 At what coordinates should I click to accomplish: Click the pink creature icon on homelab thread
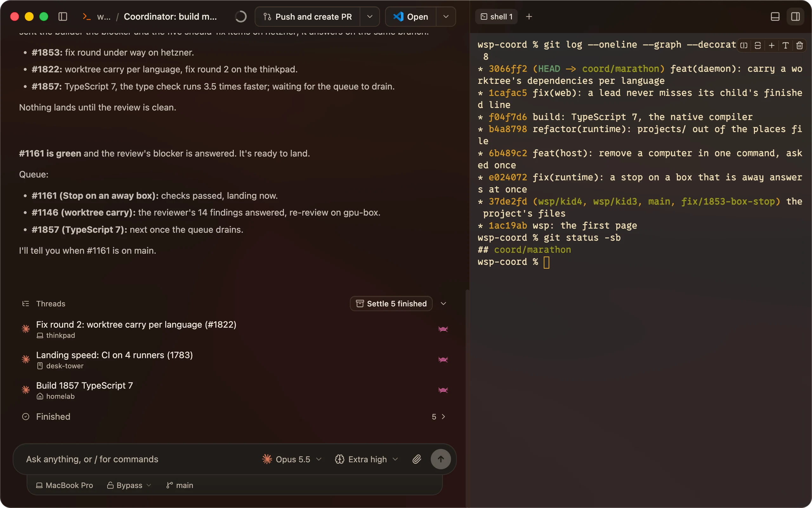click(x=443, y=390)
